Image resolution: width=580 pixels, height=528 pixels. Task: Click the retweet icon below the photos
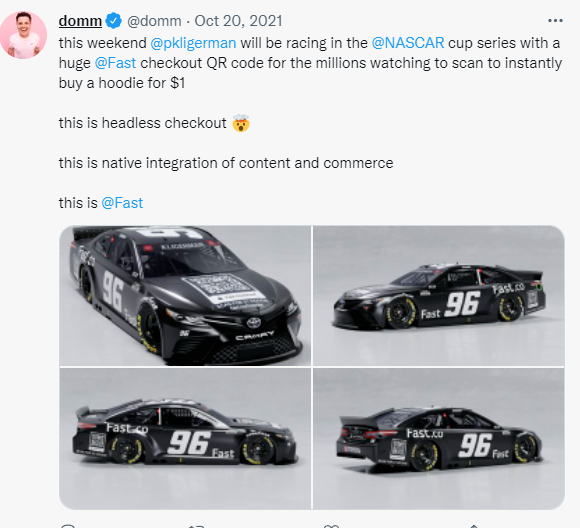point(196,526)
